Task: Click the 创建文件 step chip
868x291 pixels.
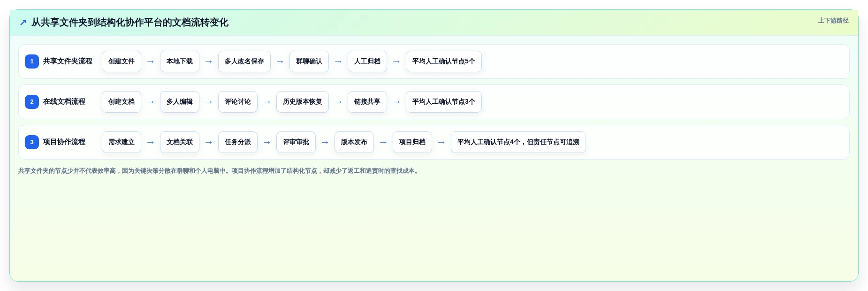Action: tap(122, 61)
